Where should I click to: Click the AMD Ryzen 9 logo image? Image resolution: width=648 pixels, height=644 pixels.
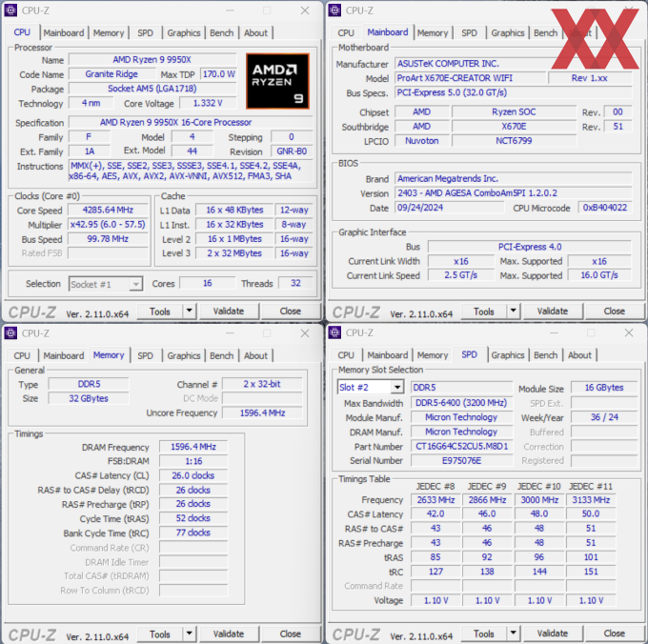click(x=277, y=81)
